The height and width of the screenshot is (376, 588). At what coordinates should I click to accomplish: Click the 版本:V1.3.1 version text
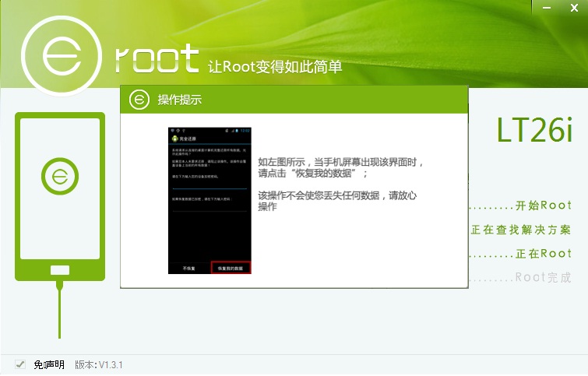click(99, 365)
